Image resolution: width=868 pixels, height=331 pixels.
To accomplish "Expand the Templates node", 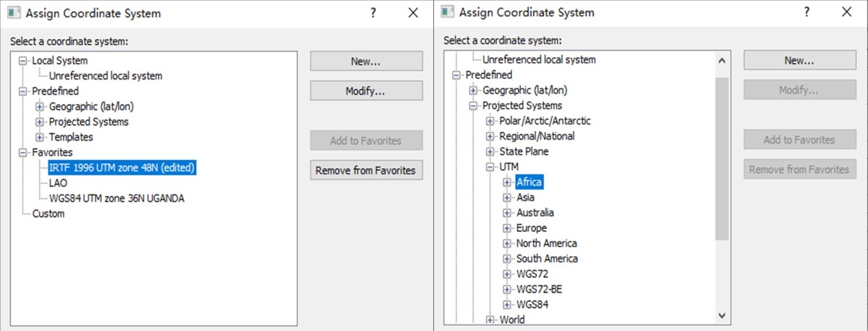I will (x=40, y=137).
